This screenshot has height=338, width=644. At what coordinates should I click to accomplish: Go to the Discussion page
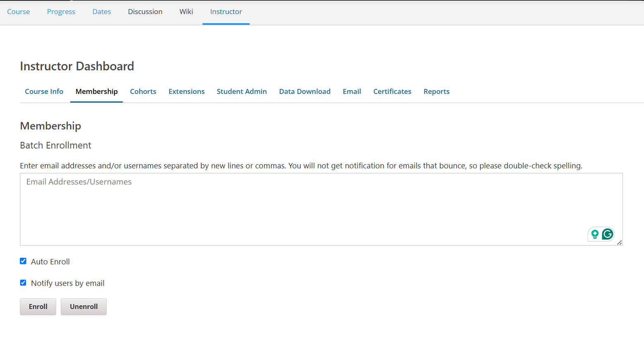click(x=145, y=12)
